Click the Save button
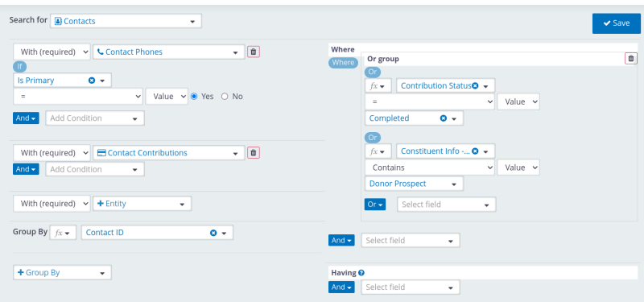 616,23
